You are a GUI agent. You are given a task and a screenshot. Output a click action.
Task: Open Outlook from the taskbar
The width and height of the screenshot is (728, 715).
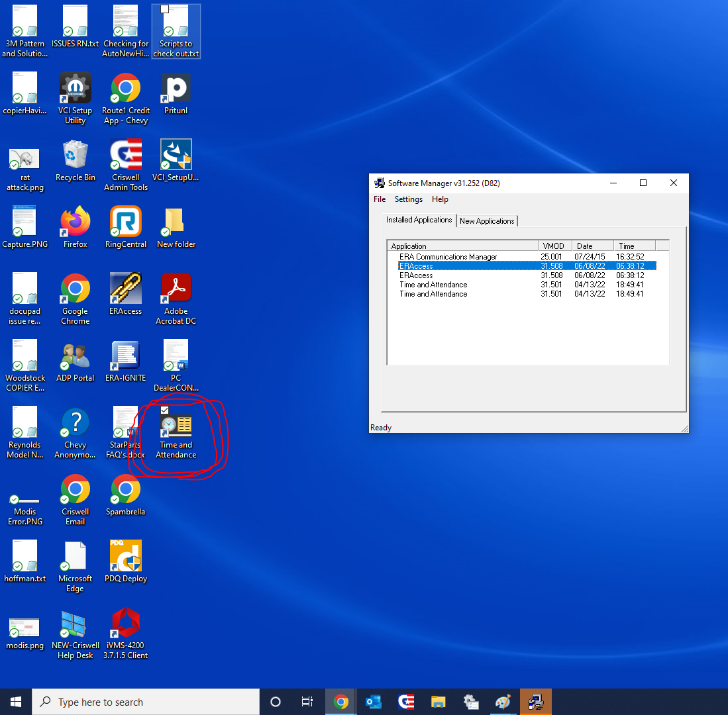[374, 702]
